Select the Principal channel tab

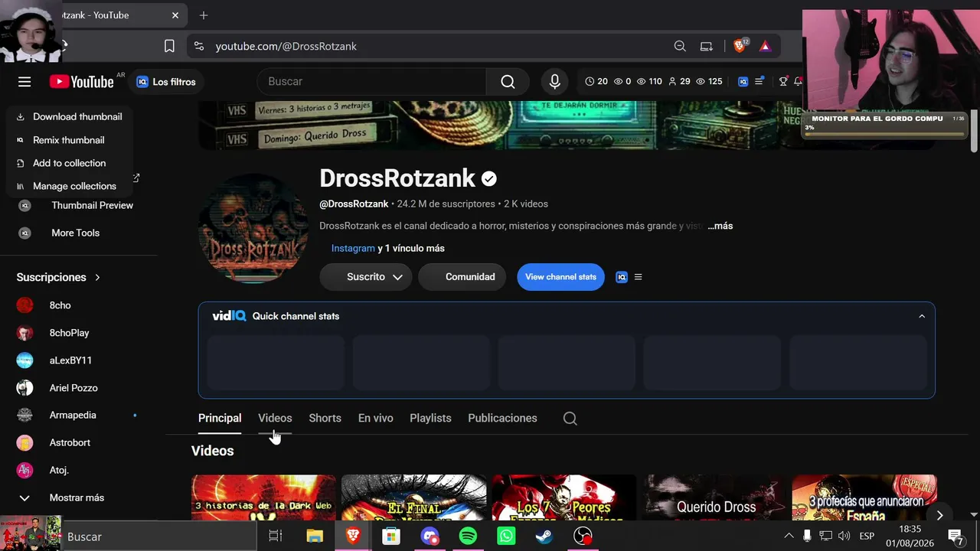220,418
